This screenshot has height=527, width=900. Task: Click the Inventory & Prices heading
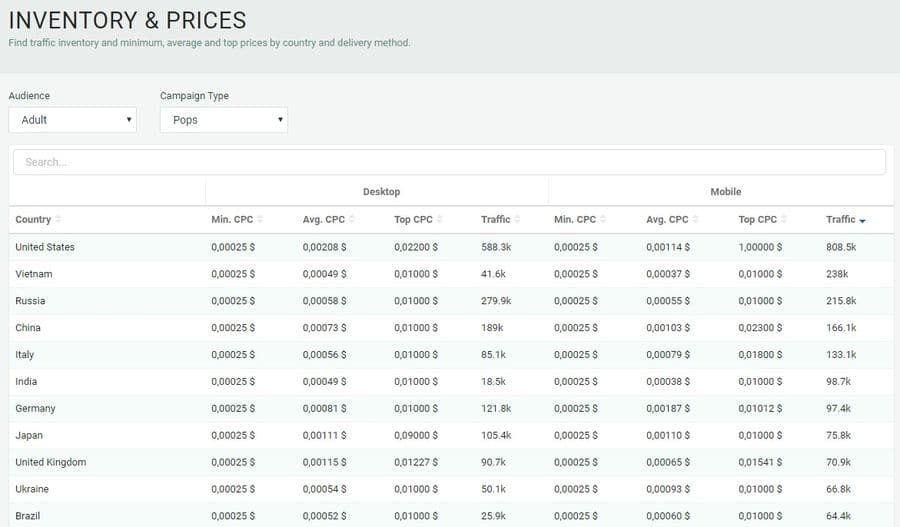127,20
